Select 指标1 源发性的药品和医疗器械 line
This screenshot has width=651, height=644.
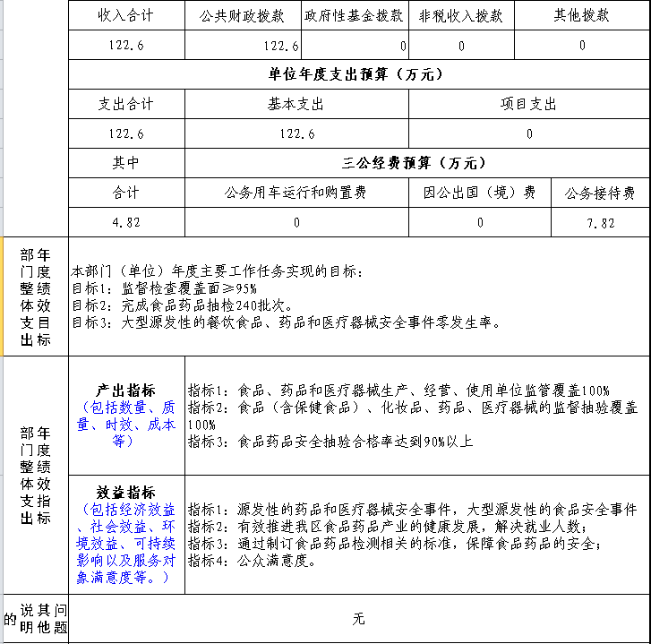413,510
